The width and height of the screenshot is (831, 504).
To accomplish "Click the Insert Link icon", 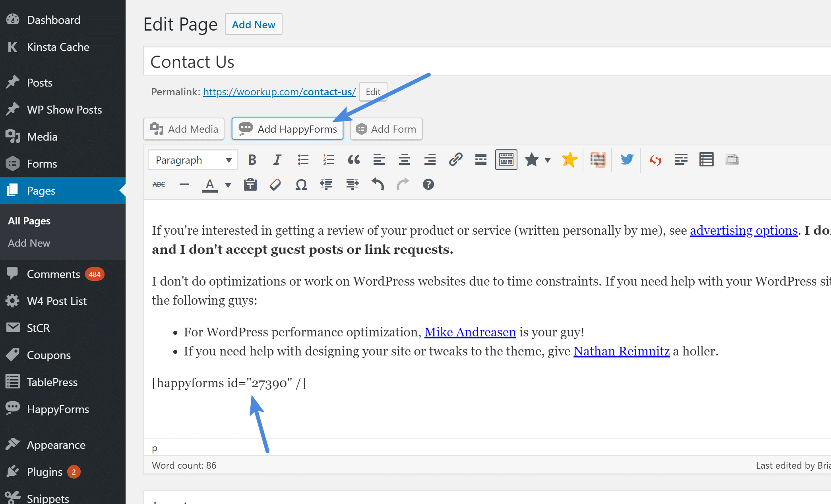I will pyautogui.click(x=455, y=159).
